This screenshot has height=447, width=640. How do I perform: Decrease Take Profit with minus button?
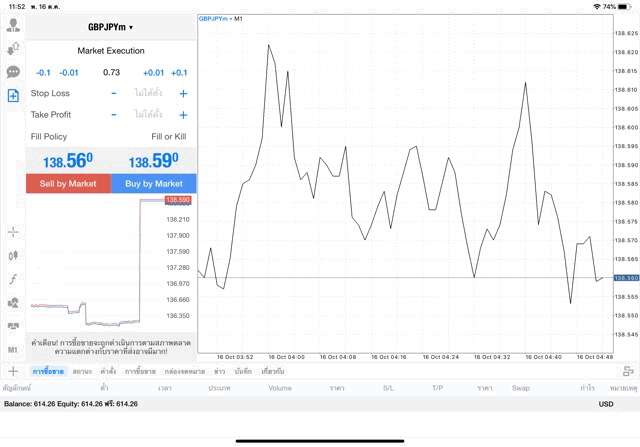pos(113,115)
